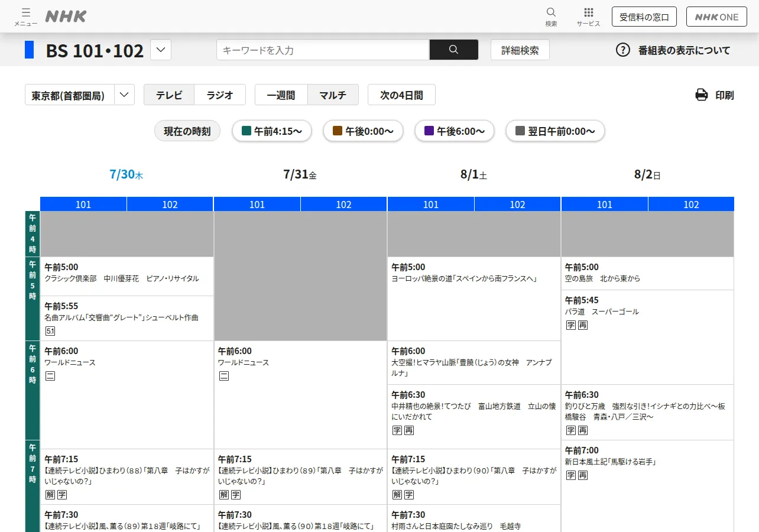Screen dimensions: 759x532
Task: Focus the キーワードを入力 search field
Action: pyautogui.click(x=323, y=50)
